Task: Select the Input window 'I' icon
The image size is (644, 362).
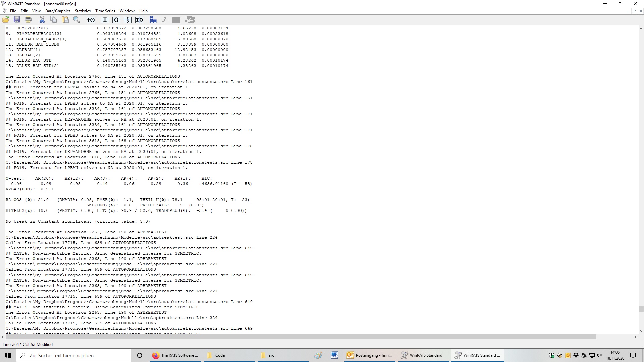Action: (x=105, y=20)
